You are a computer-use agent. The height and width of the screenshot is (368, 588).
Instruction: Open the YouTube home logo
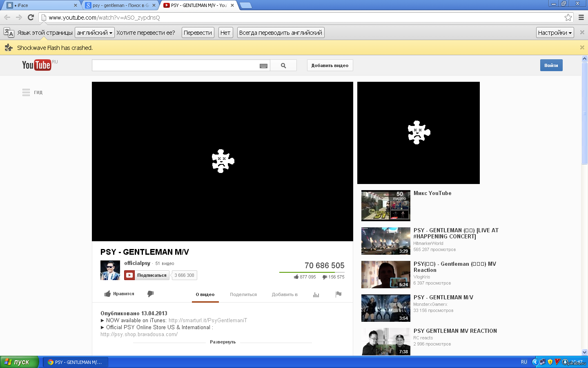point(37,65)
